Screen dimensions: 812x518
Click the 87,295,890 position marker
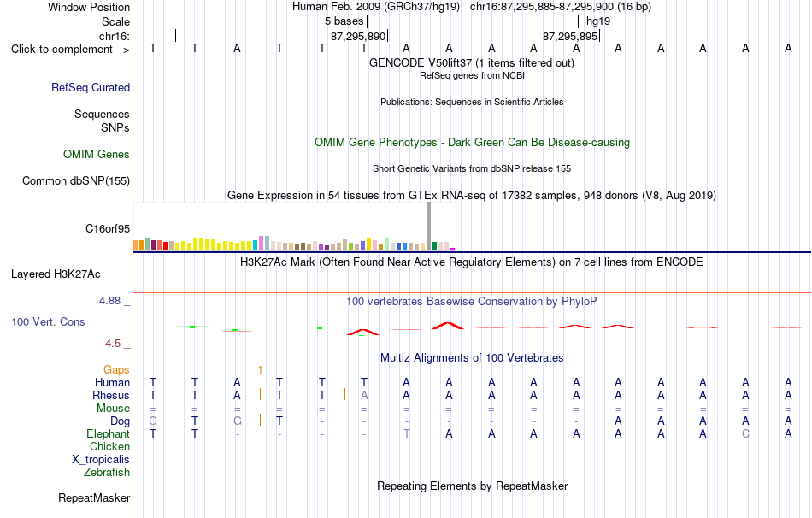point(359,36)
